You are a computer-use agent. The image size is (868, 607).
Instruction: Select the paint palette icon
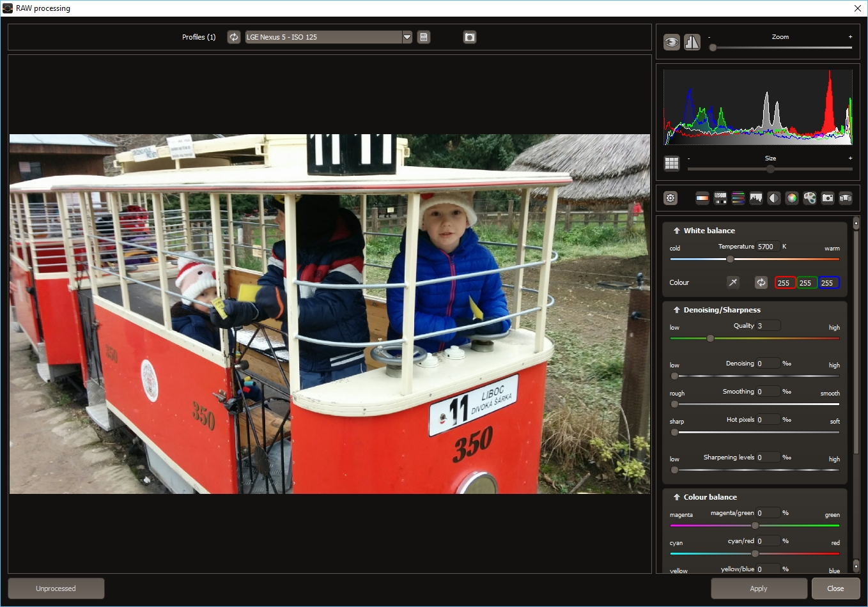(x=810, y=198)
